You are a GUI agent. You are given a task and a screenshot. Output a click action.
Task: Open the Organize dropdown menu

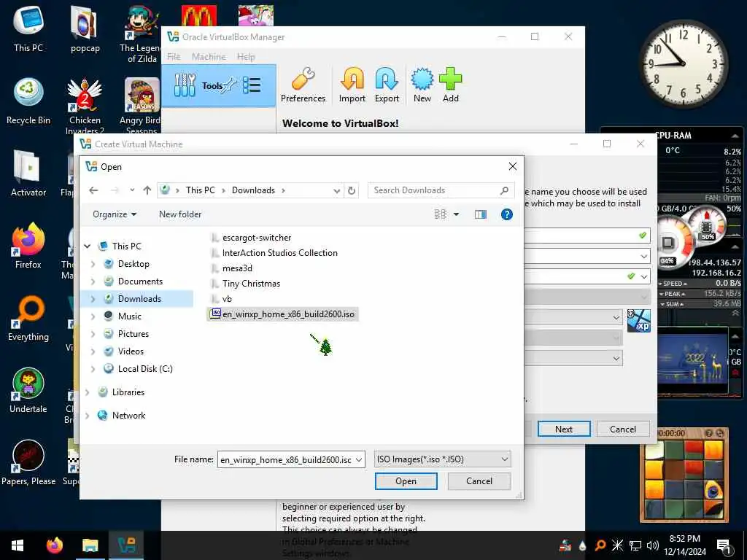[115, 214]
